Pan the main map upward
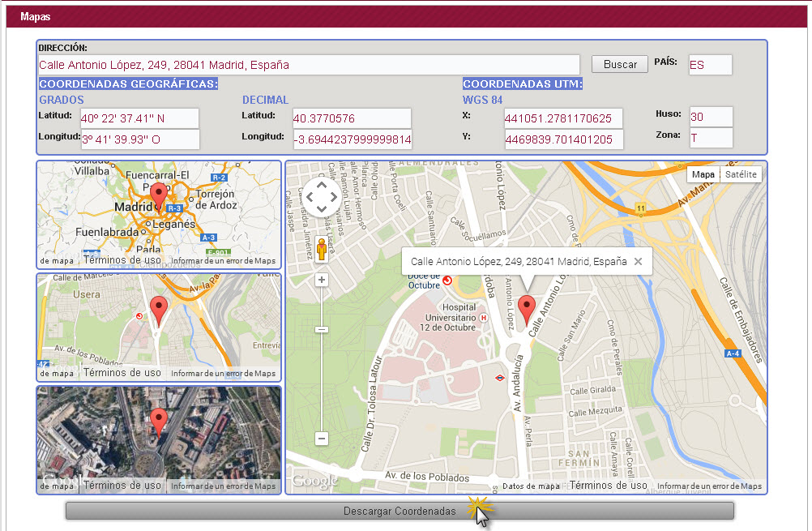Screen dimensions: 812x531 [x=322, y=185]
